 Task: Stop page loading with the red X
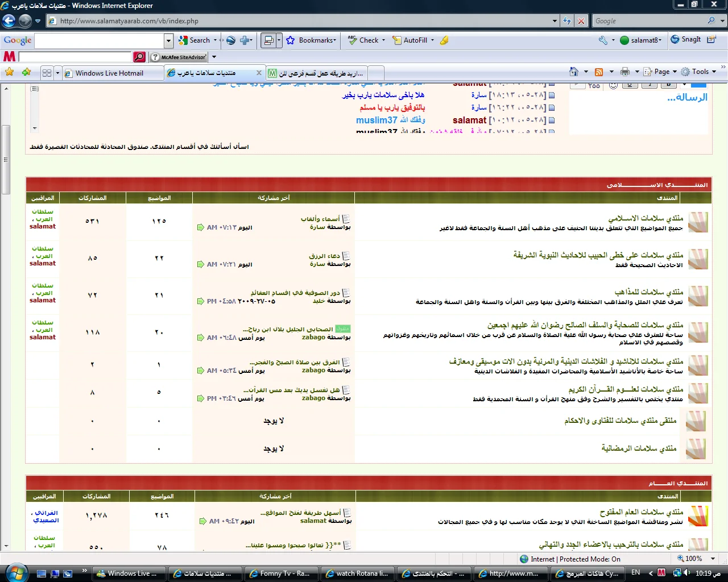tap(581, 21)
